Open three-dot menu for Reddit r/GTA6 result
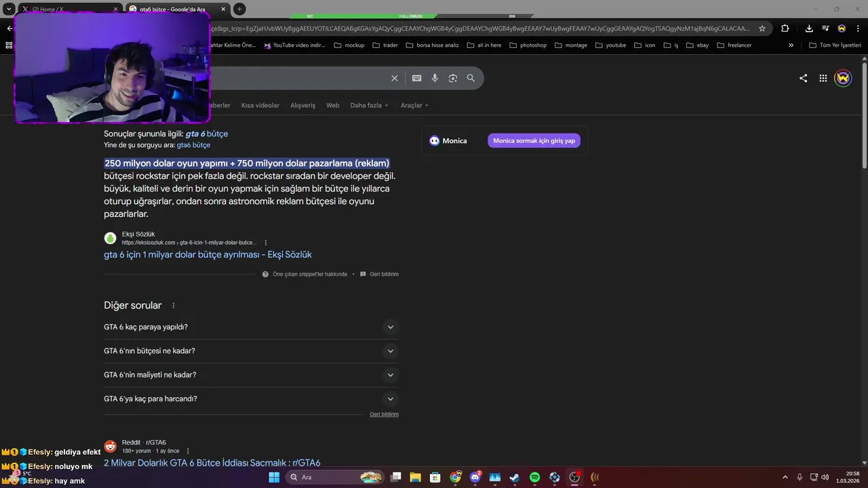Viewport: 868px width, 488px height. (188, 451)
